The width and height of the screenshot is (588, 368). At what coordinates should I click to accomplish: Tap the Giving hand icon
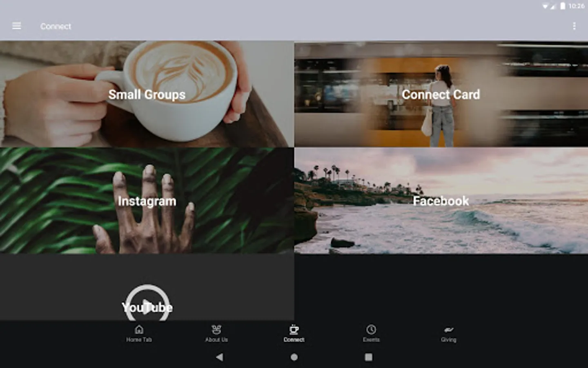pos(448,330)
